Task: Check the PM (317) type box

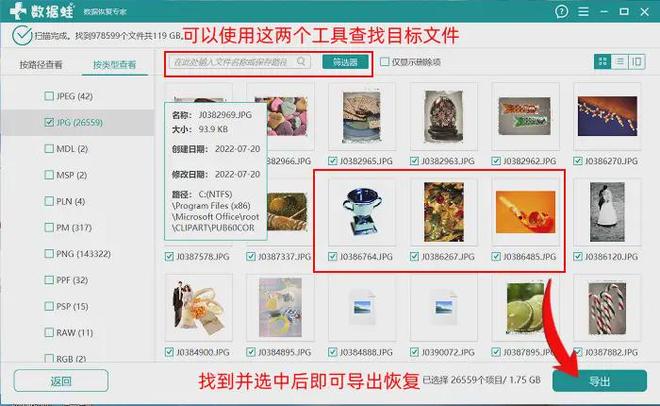Action: point(49,227)
